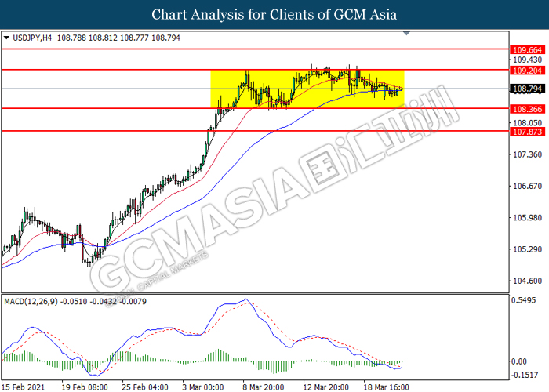The height and width of the screenshot is (392, 549).
Task: Click the 109.664 resistance price label
Action: [x=527, y=50]
